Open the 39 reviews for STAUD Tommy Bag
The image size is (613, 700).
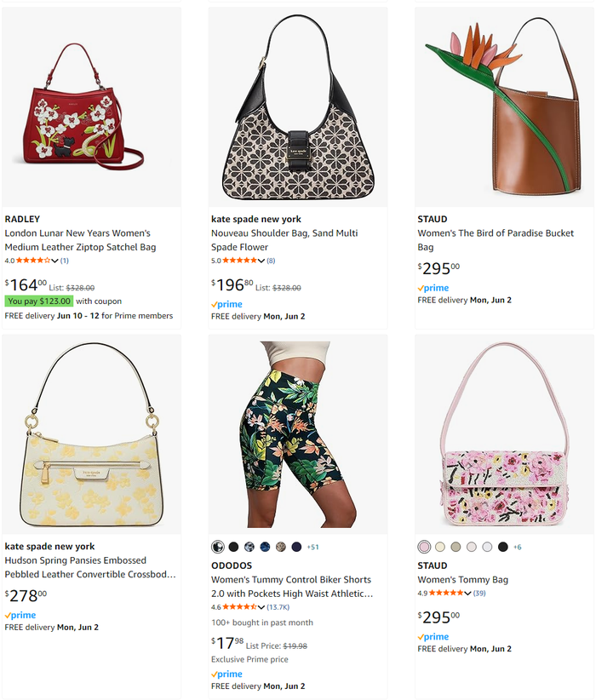click(479, 594)
